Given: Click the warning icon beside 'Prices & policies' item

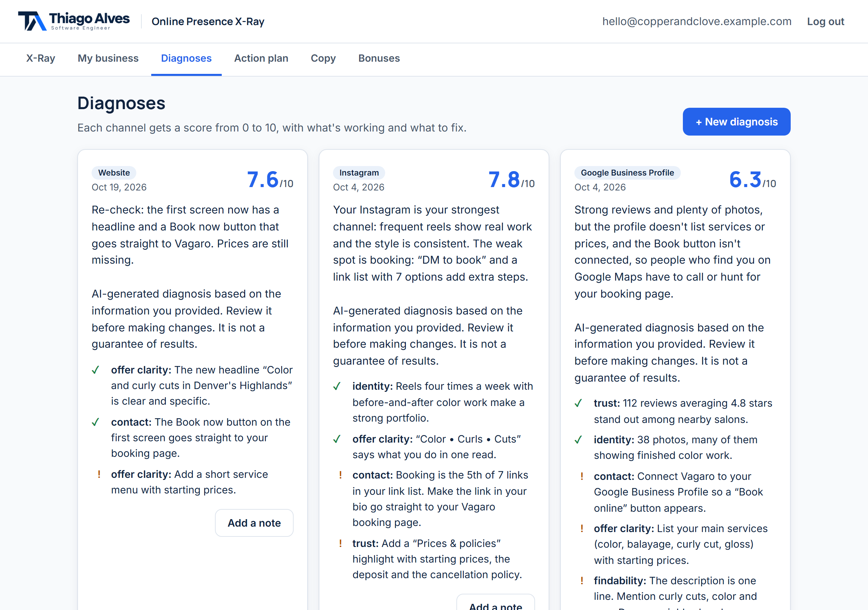Looking at the screenshot, I should [340, 544].
